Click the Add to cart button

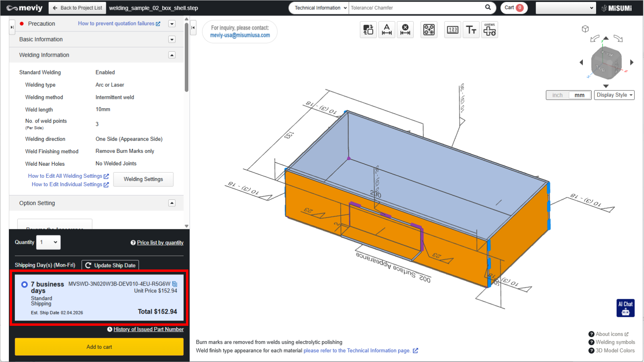[x=99, y=347]
